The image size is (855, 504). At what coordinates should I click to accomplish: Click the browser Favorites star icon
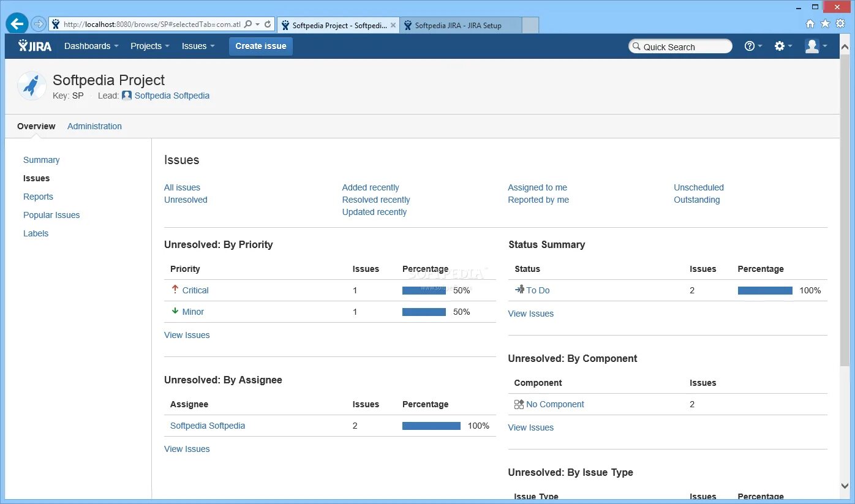[825, 24]
